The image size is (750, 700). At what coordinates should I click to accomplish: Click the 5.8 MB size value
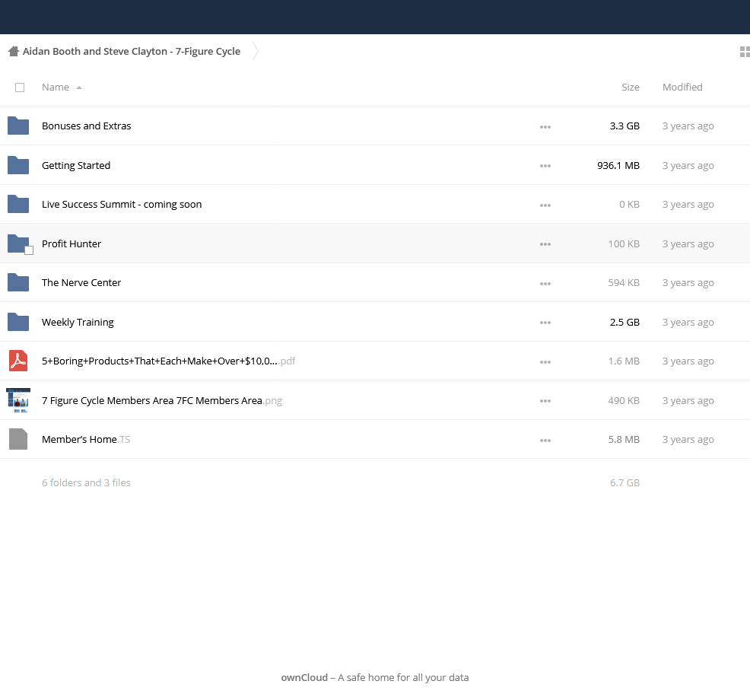(x=624, y=439)
